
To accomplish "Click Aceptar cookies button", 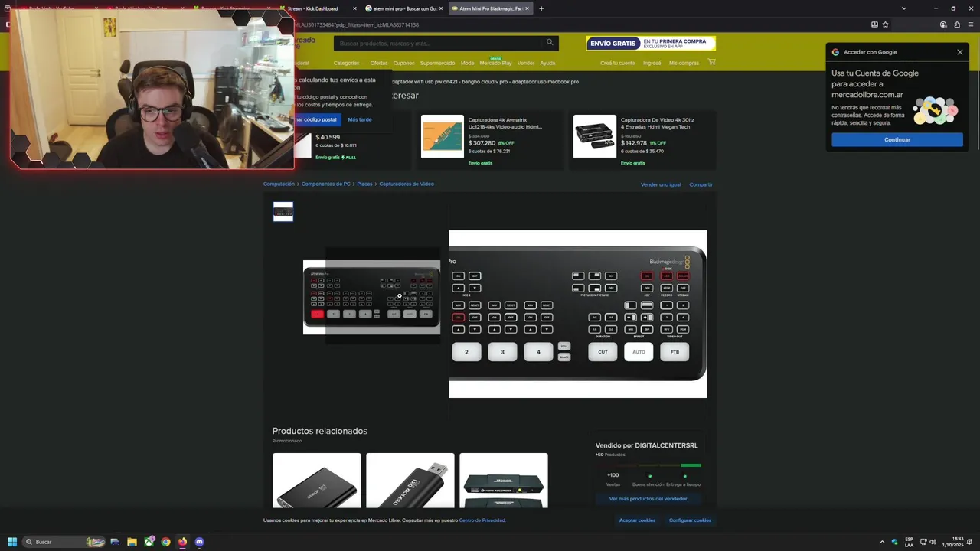I will pos(637,520).
